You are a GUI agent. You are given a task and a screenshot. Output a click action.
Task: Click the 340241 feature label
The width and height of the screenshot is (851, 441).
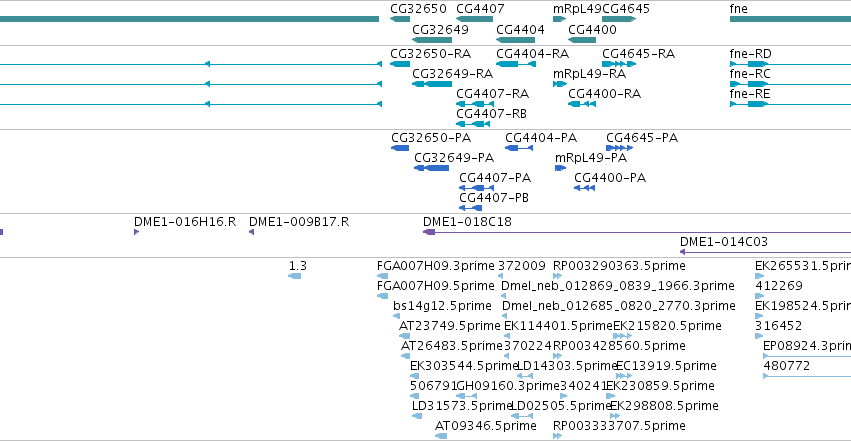click(582, 387)
